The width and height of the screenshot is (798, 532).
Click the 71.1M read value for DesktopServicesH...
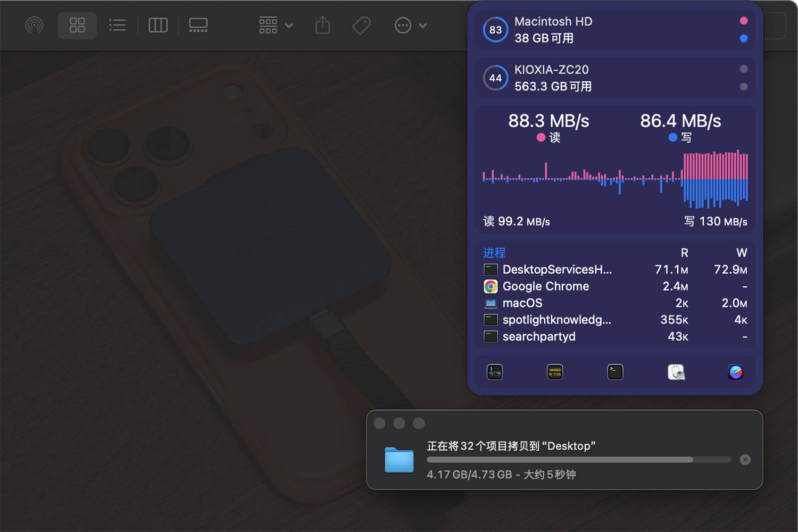[671, 270]
